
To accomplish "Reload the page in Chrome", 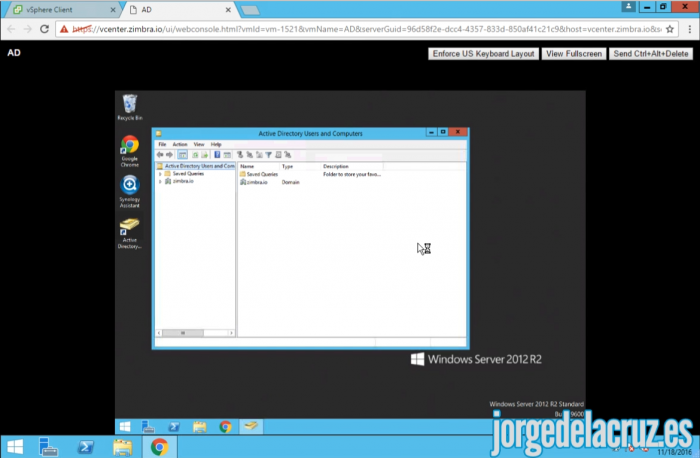I will coord(44,29).
